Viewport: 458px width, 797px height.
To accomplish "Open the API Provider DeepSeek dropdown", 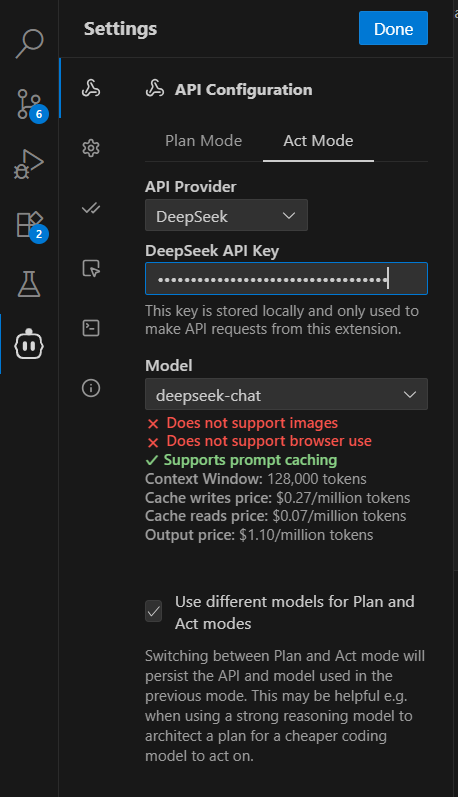I will 226,216.
